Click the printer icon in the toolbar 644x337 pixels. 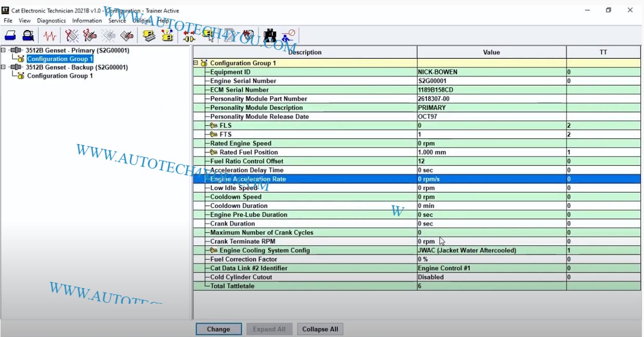(x=10, y=36)
